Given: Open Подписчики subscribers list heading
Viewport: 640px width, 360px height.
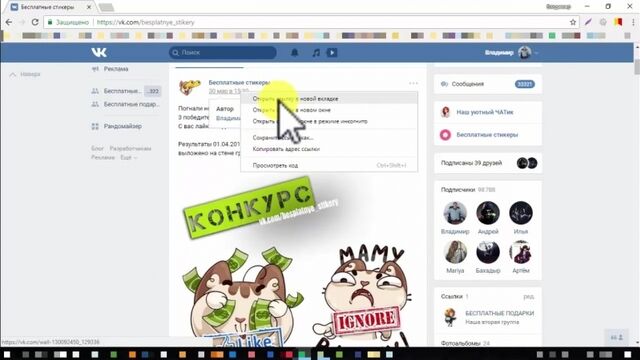Looking at the screenshot, I should point(458,190).
